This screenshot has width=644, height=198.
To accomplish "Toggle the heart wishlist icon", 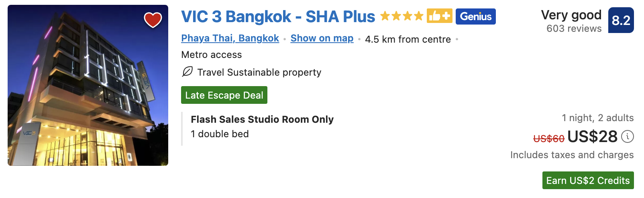I will pos(153,20).
